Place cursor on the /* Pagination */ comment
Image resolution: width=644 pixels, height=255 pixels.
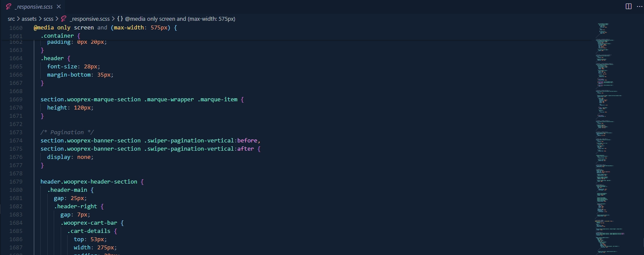(x=67, y=132)
